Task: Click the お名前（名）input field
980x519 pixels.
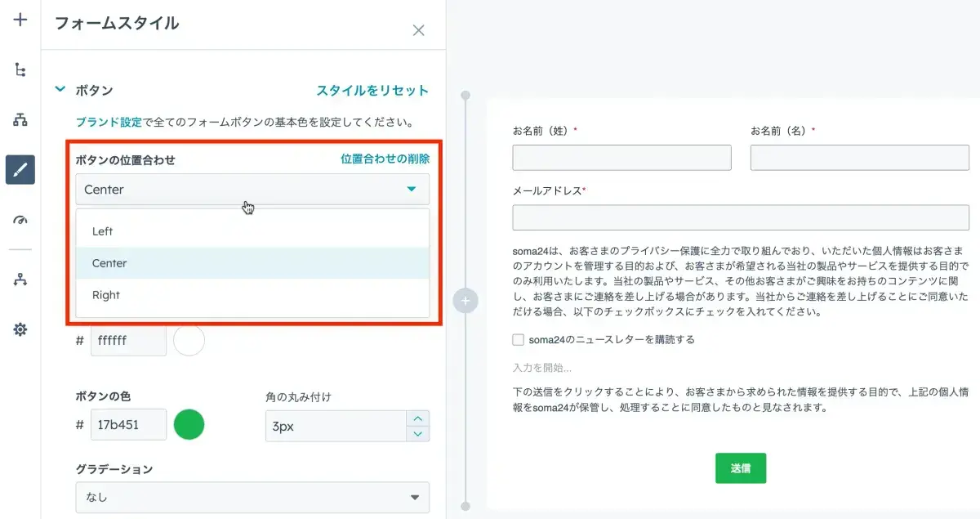Action: (x=860, y=158)
